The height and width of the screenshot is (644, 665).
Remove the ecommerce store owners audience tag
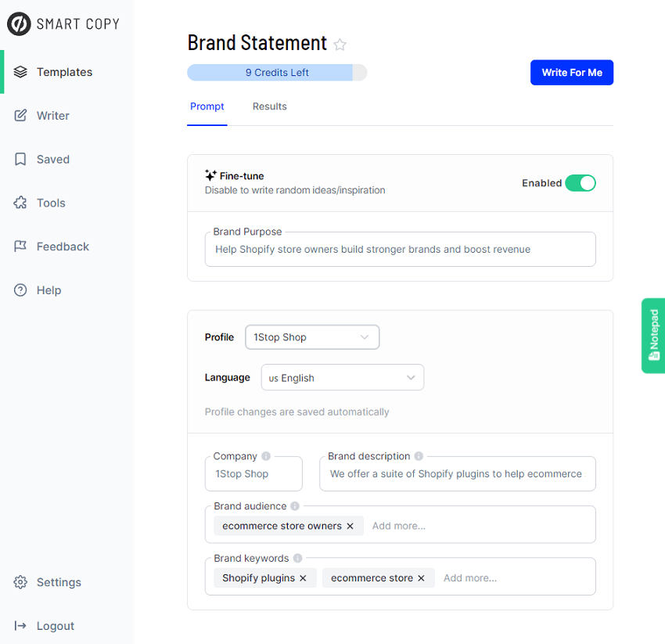click(x=350, y=526)
